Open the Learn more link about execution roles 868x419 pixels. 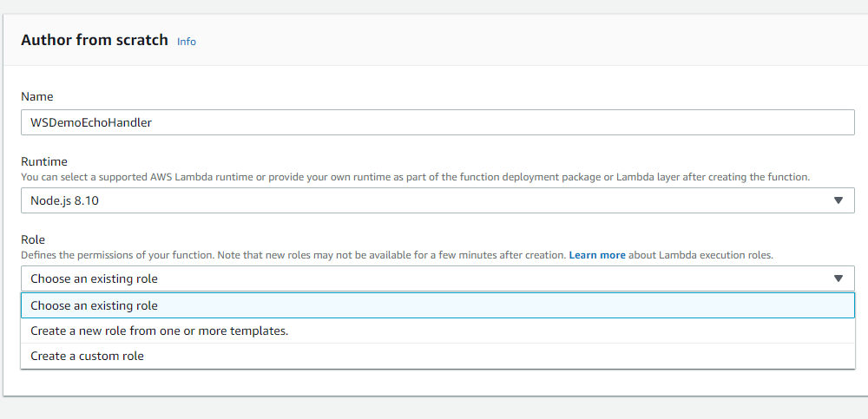(597, 256)
